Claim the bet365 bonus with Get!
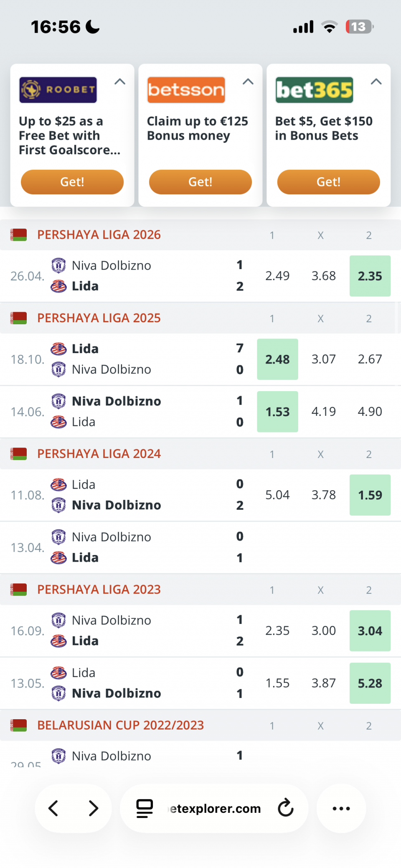 click(329, 182)
